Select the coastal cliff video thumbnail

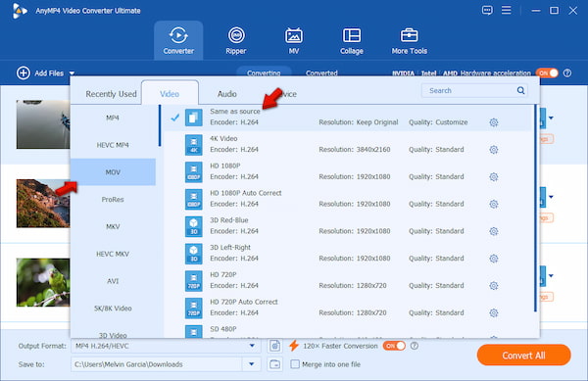tap(43, 204)
